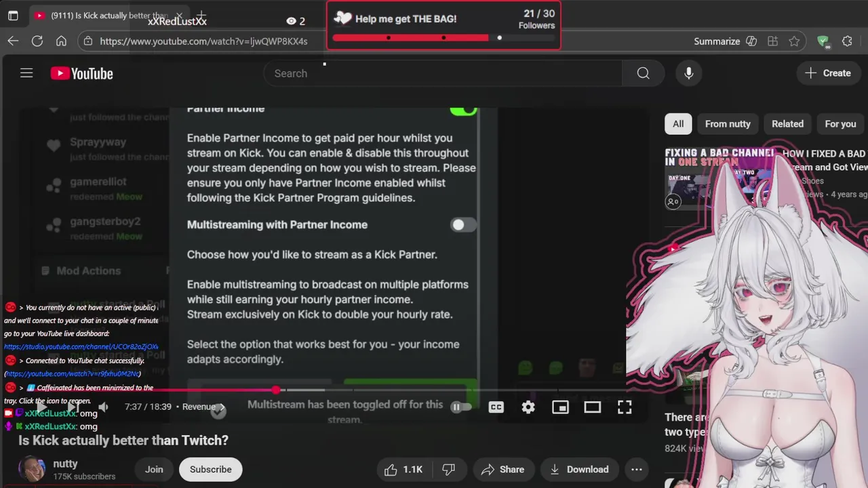Viewport: 868px width, 488px height.
Task: Open the video player settings gear
Action: pyautogui.click(x=528, y=407)
